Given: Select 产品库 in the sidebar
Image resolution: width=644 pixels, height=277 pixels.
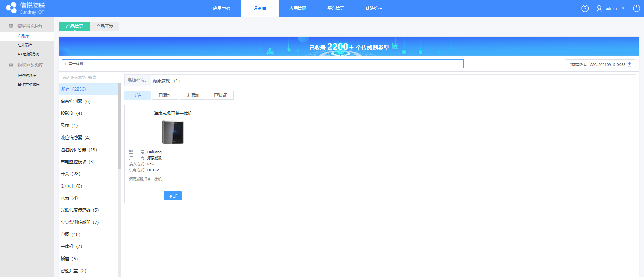Looking at the screenshot, I should pos(27,36).
